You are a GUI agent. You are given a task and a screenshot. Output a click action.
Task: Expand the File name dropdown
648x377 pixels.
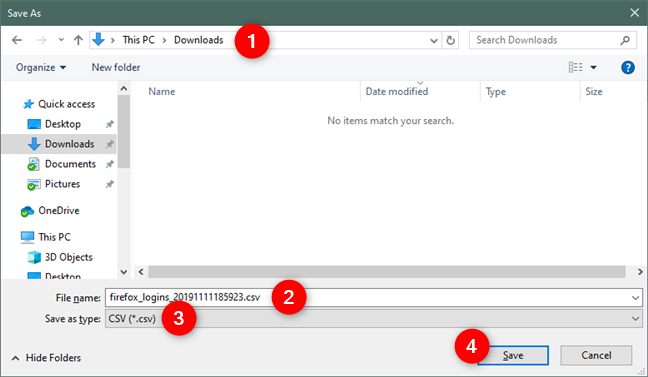click(635, 298)
